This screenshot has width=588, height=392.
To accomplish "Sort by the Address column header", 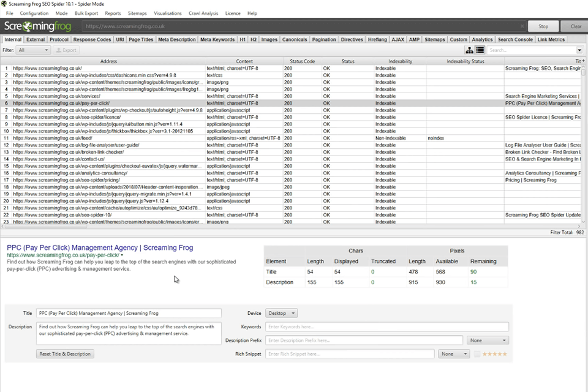I will tap(109, 61).
